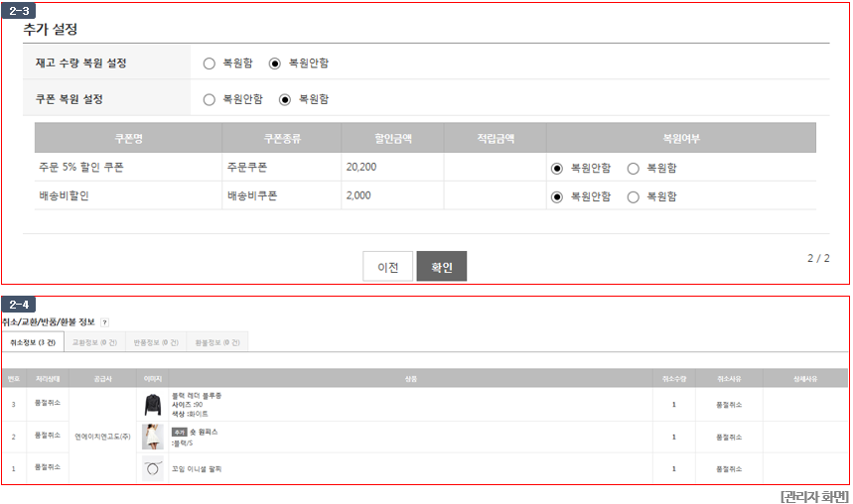Click the 할인금액 column header
This screenshot has width=853, height=504.
393,138
